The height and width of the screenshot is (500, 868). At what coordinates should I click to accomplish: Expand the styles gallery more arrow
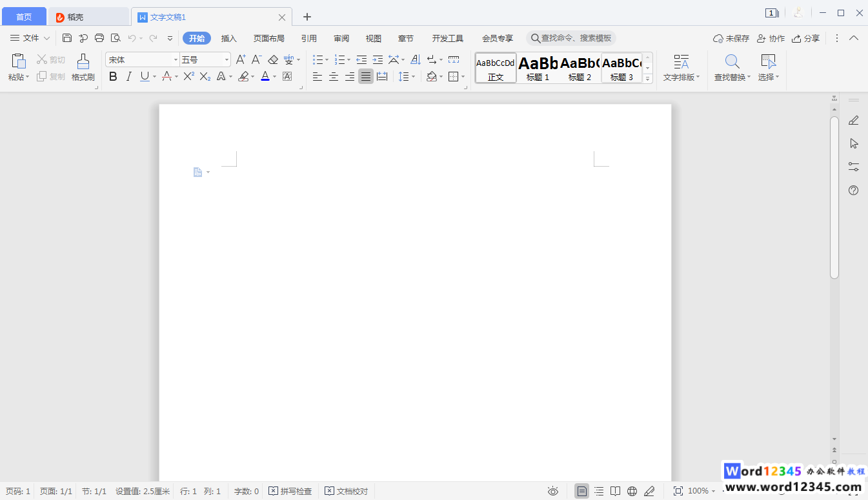coord(648,79)
